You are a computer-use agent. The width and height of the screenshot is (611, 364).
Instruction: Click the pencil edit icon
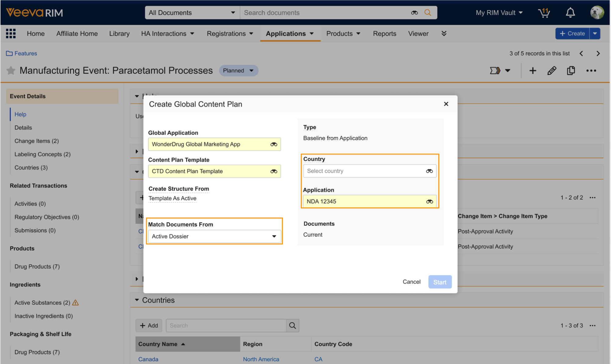click(551, 71)
